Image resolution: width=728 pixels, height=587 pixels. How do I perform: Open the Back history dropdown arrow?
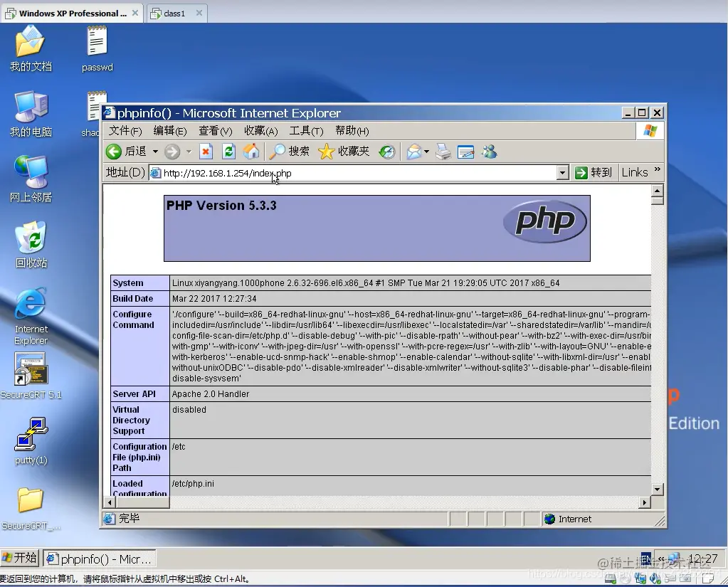tap(155, 152)
